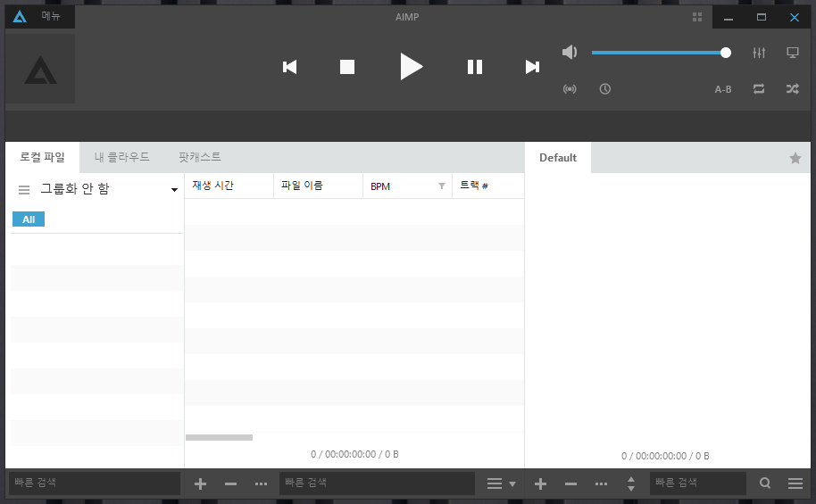Select the Default playlist tab
The height and width of the screenshot is (504, 816).
[558, 158]
